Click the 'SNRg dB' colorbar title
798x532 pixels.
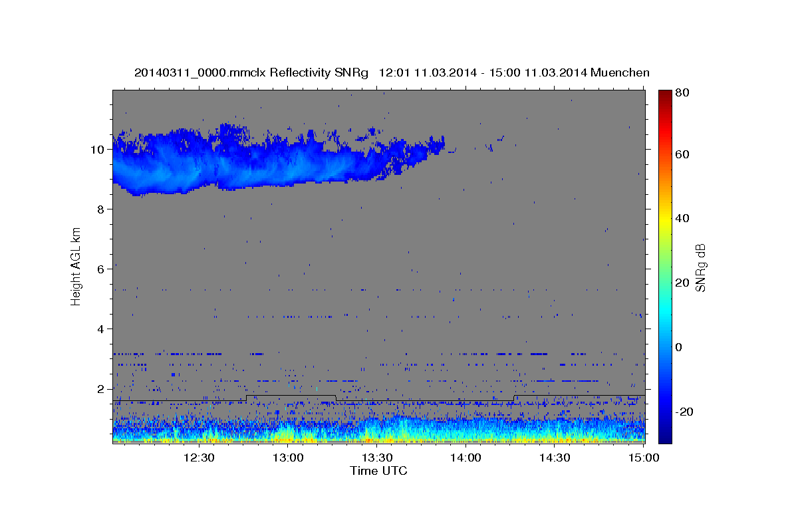tap(701, 267)
